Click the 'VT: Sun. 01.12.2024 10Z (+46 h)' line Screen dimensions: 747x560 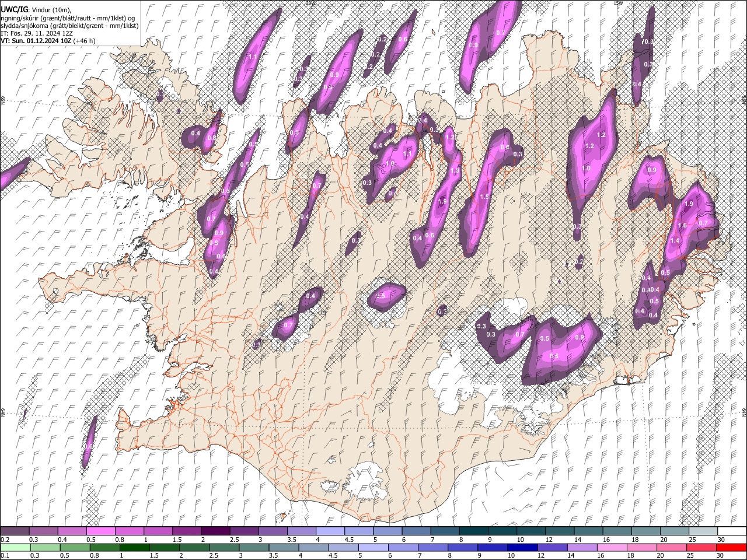click(48, 41)
